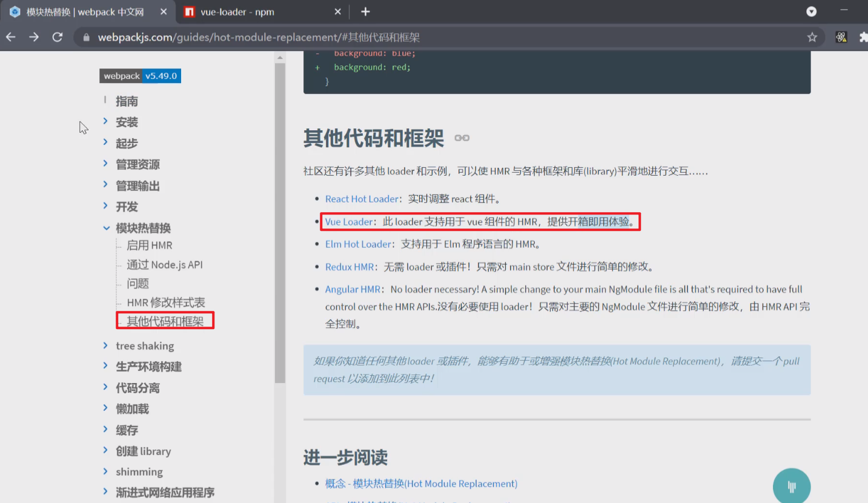
Task: Click the 进一步阅读 heading
Action: click(345, 458)
